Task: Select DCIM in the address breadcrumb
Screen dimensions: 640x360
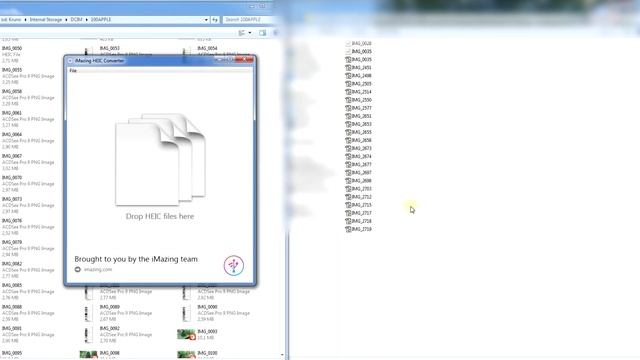Action: 76,20
